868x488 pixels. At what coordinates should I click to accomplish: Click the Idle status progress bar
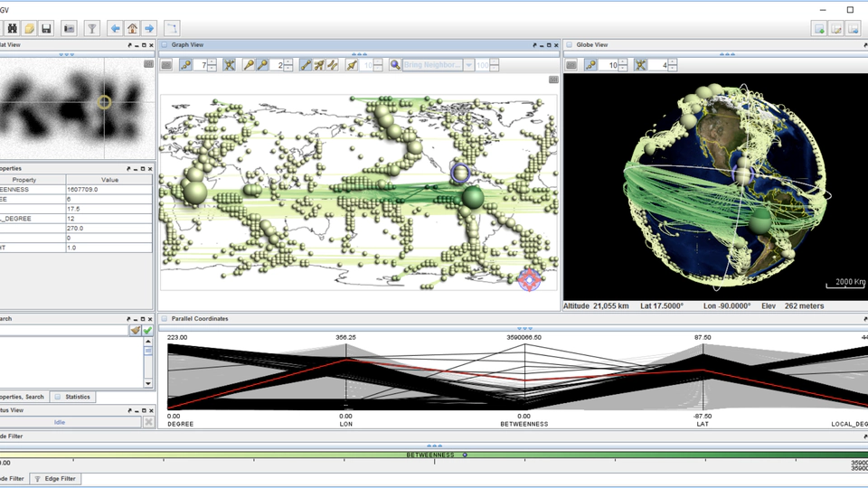[x=71, y=422]
